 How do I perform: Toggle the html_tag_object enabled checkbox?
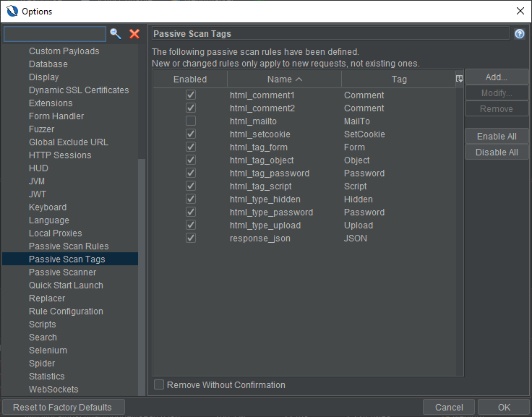(191, 160)
